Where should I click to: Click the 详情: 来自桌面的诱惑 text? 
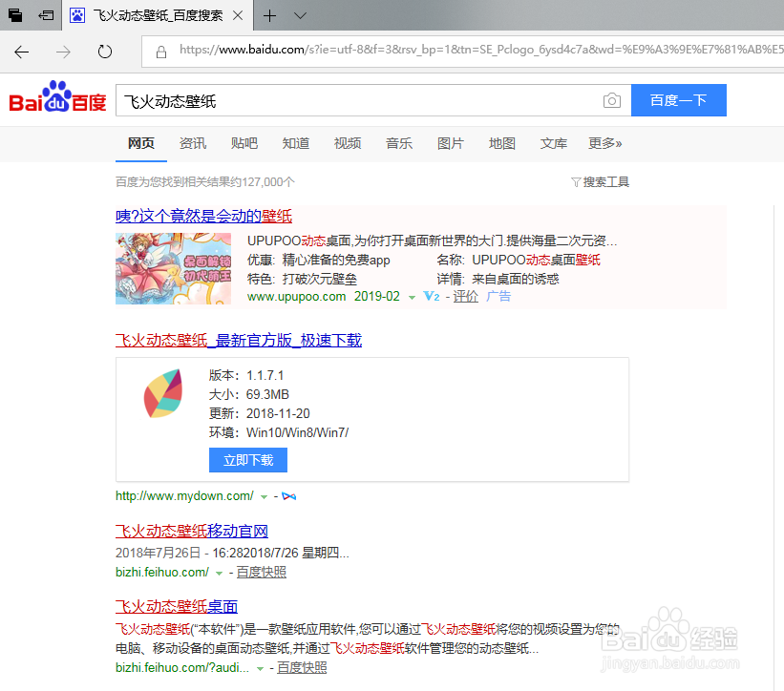tap(498, 280)
